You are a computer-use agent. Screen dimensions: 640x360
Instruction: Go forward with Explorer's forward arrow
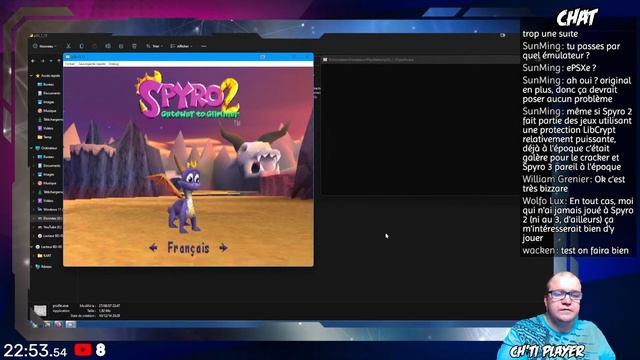pos(42,61)
